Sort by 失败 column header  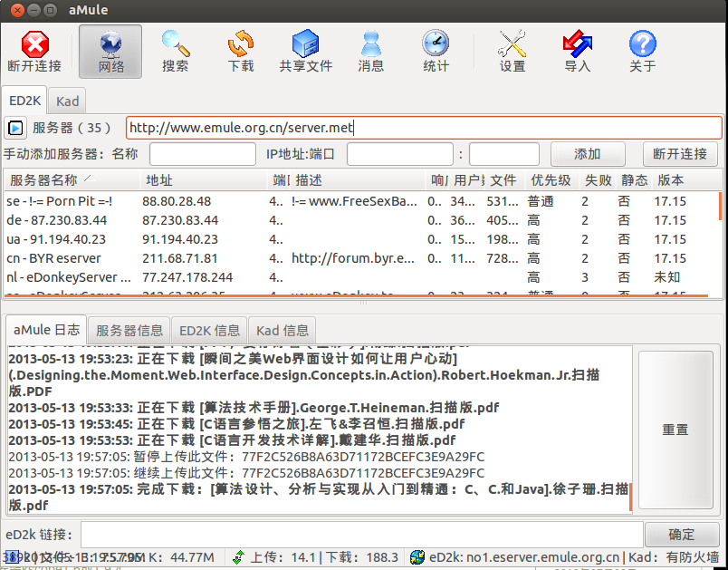tap(598, 179)
